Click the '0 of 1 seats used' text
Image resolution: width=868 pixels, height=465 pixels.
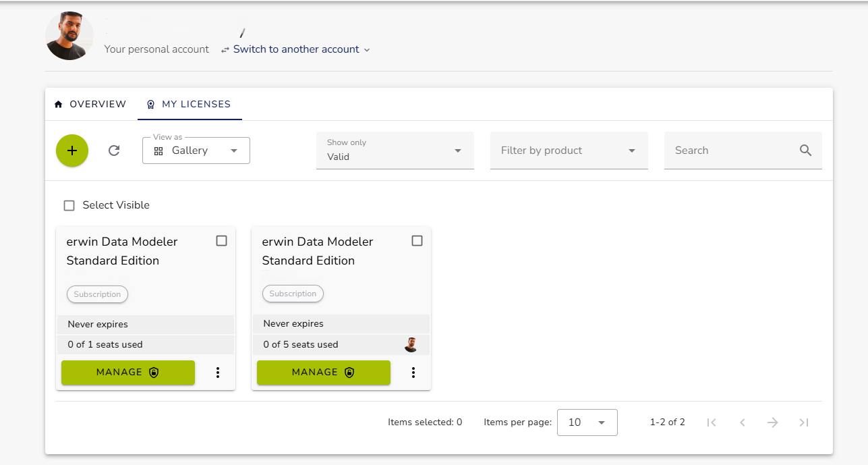tap(105, 345)
